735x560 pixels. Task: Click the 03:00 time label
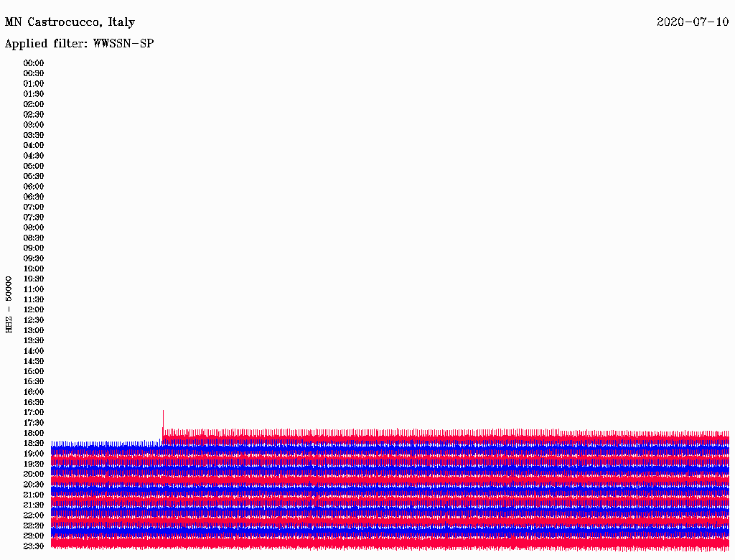click(34, 125)
